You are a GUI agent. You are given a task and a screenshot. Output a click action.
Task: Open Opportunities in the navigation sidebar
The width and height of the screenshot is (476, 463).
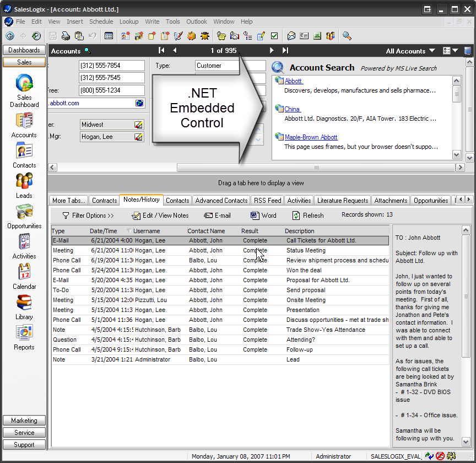(24, 216)
